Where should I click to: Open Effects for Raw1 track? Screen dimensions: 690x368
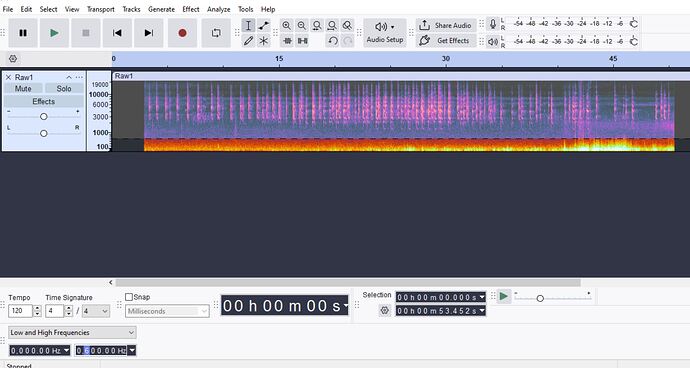[x=44, y=102]
